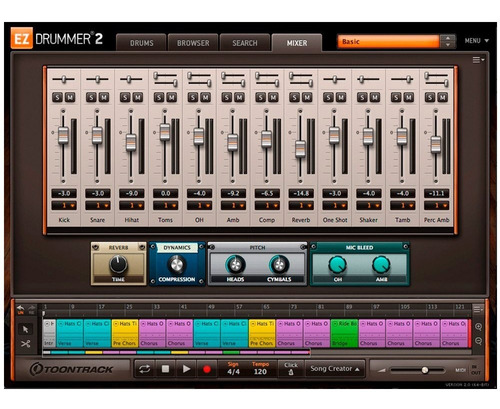500x409 pixels.
Task: Zoom out the song track
Action: coord(478,341)
